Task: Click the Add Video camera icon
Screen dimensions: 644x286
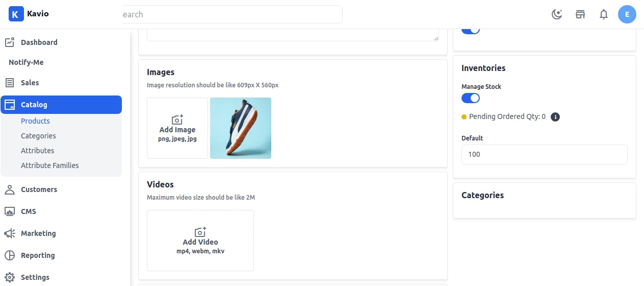Action: pyautogui.click(x=200, y=232)
